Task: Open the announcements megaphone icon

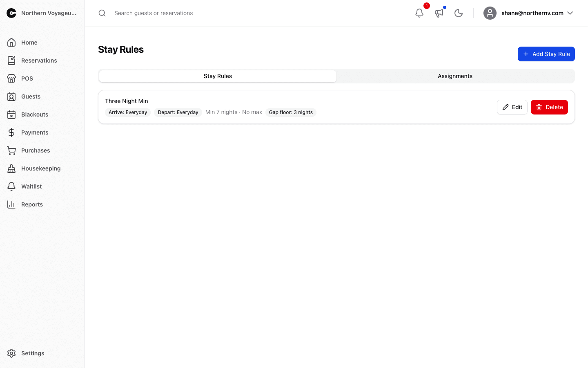Action: point(439,13)
